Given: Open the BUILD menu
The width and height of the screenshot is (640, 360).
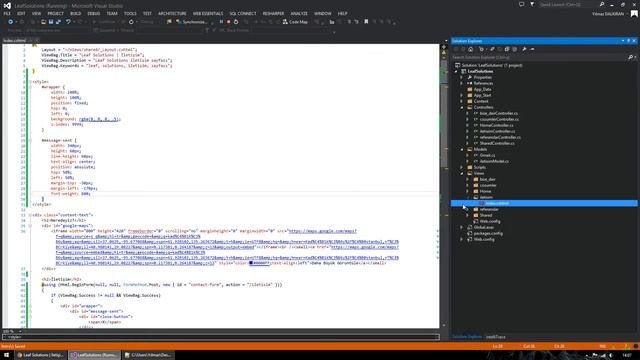Looking at the screenshot, I should tap(76, 13).
